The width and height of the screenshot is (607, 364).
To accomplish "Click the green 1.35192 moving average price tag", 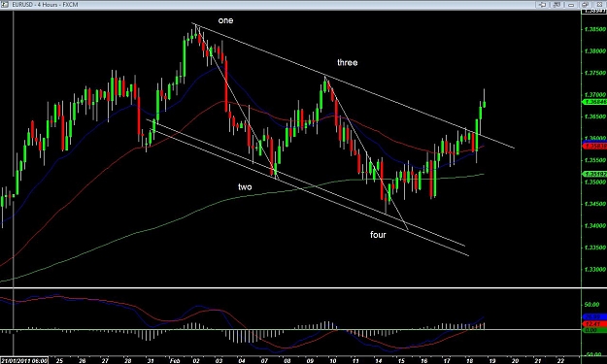I will click(x=594, y=174).
